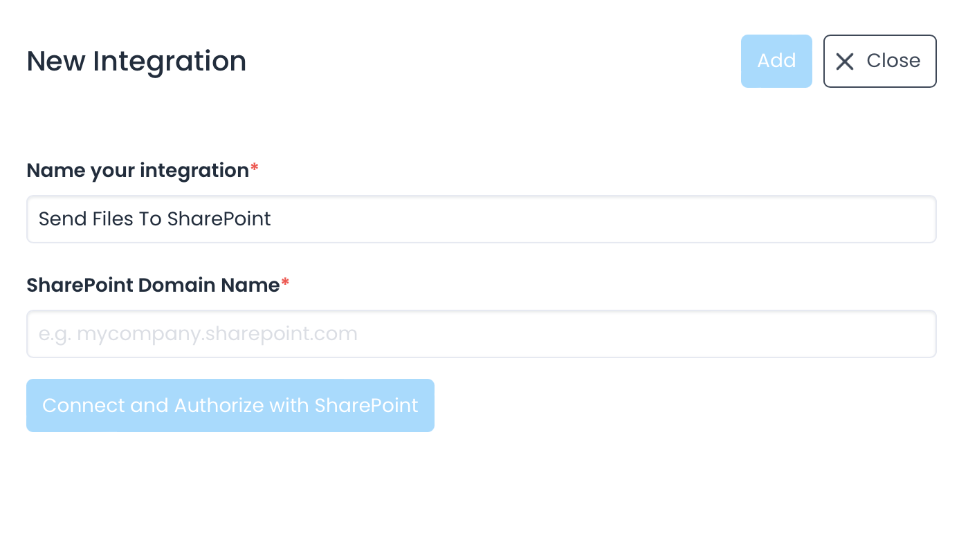Click empty right side of name field
Screen dimensions: 977x560
(761, 219)
